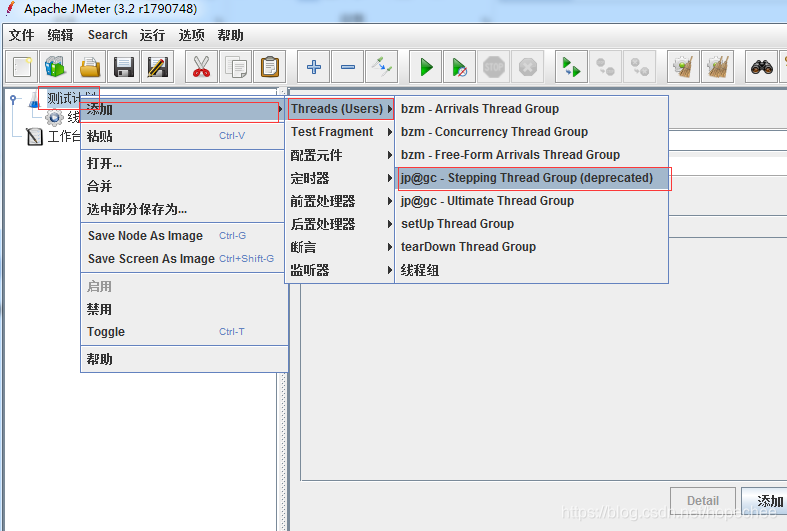
Task: Choose Save Screen As Image
Action: pyautogui.click(x=182, y=259)
